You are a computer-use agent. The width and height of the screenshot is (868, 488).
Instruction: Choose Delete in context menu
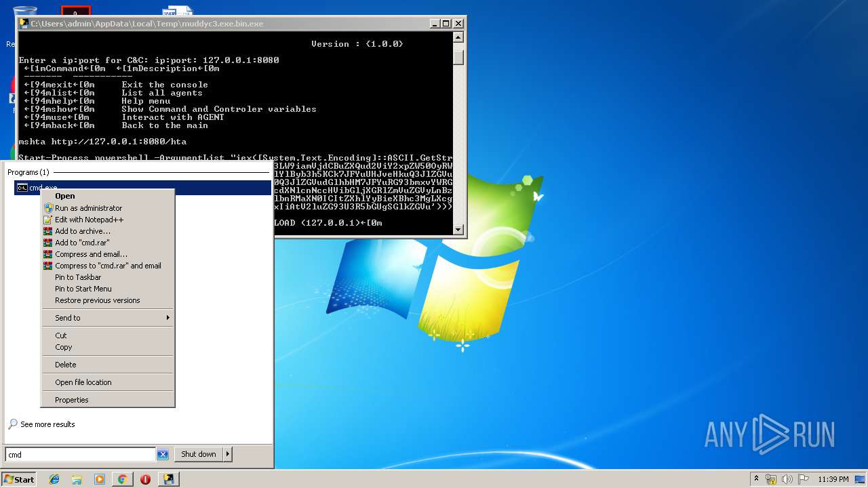(108, 365)
